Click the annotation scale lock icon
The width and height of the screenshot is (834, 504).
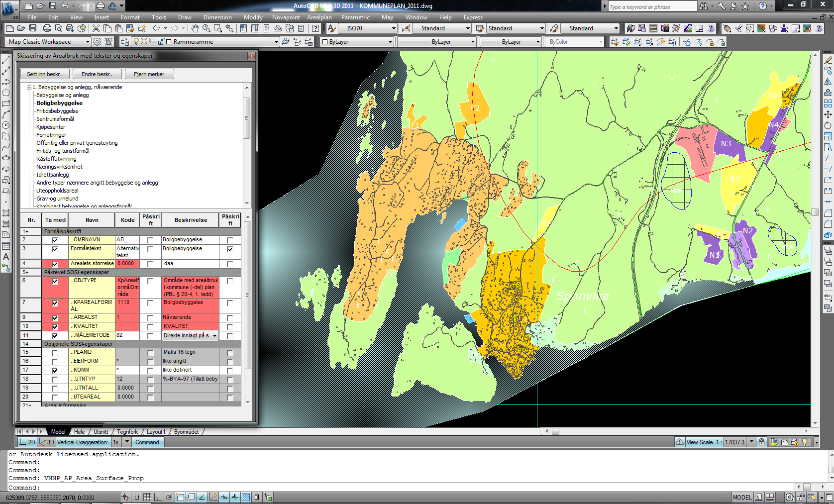point(761,442)
